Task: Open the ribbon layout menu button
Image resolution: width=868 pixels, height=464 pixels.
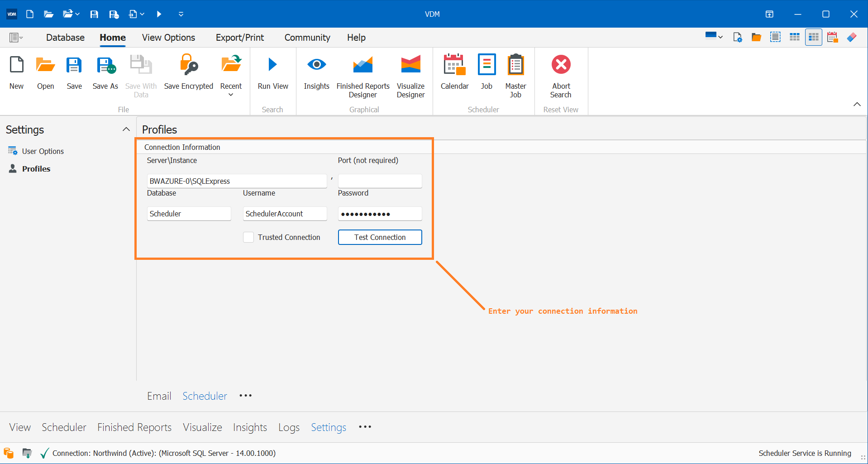Action: (16, 38)
